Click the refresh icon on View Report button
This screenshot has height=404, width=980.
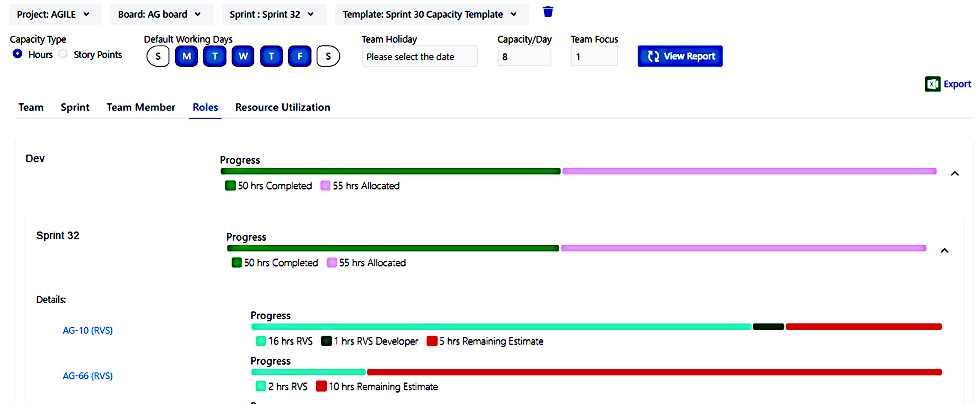653,56
